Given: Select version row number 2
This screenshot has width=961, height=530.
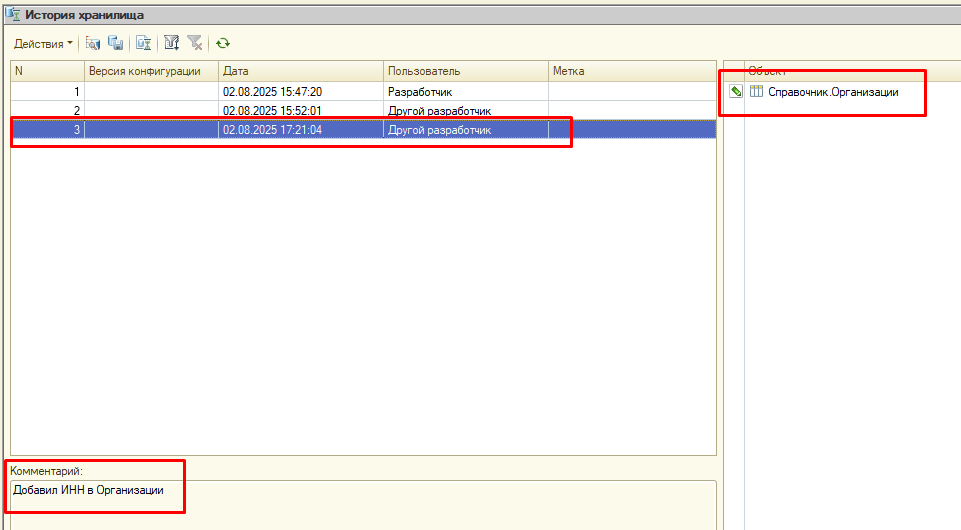Looking at the screenshot, I should 363,110.
